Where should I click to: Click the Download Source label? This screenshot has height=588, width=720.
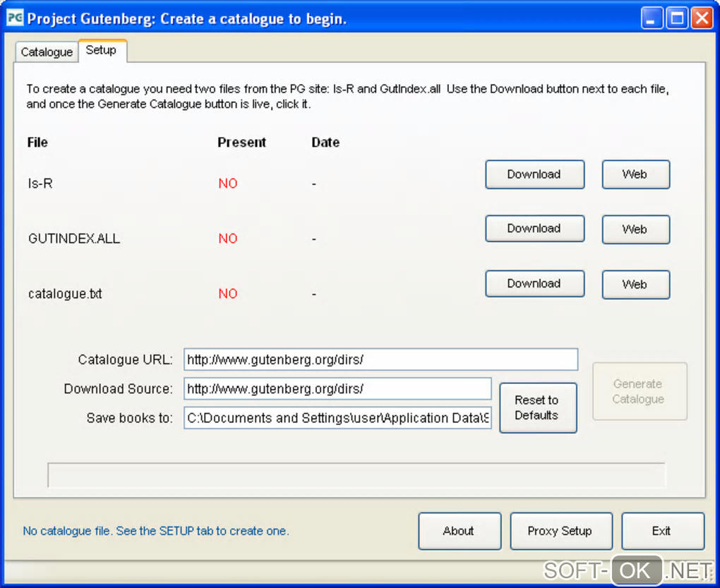tap(119, 389)
